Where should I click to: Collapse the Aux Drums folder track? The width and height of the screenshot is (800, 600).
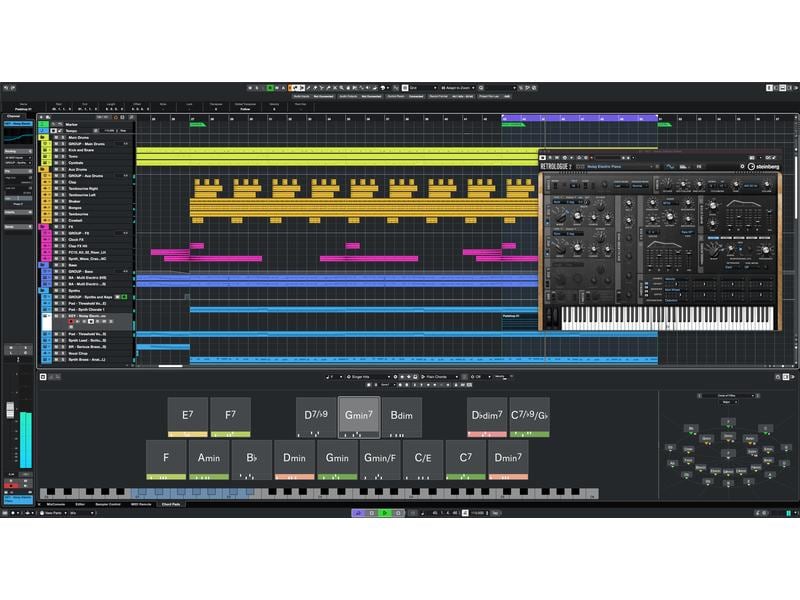click(x=43, y=169)
